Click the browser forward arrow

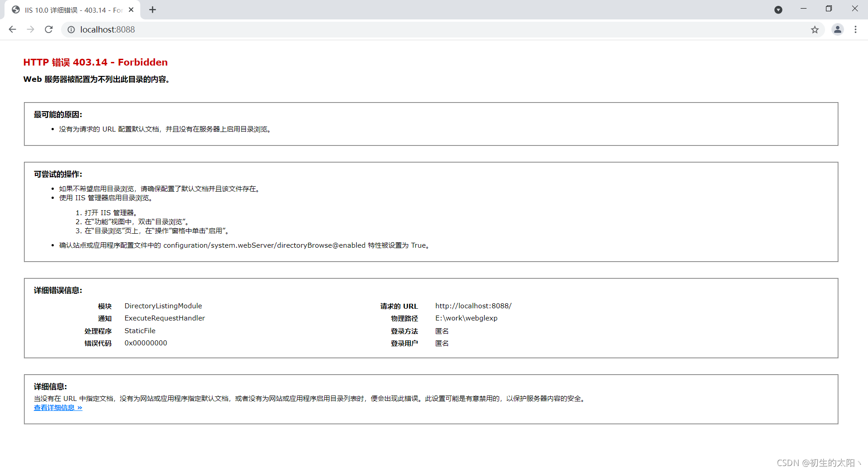point(30,29)
